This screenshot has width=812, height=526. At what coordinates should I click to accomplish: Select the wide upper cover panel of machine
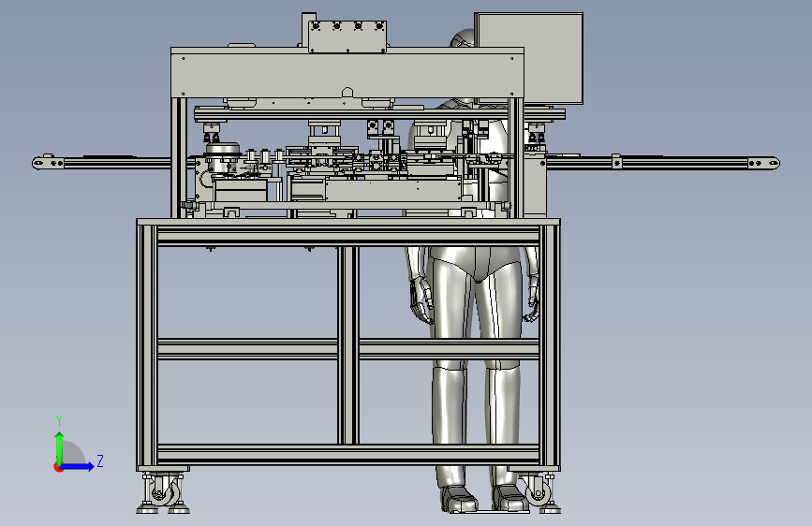coord(347,73)
